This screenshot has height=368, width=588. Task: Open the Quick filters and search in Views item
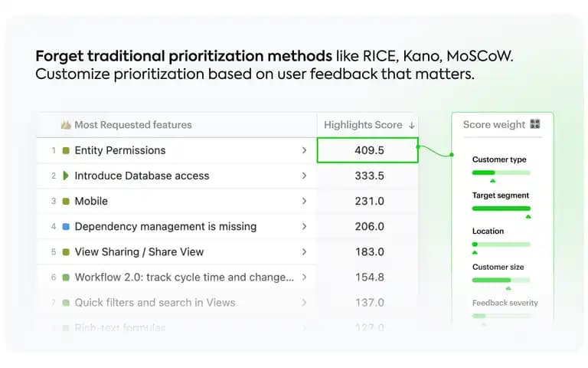[x=155, y=303]
